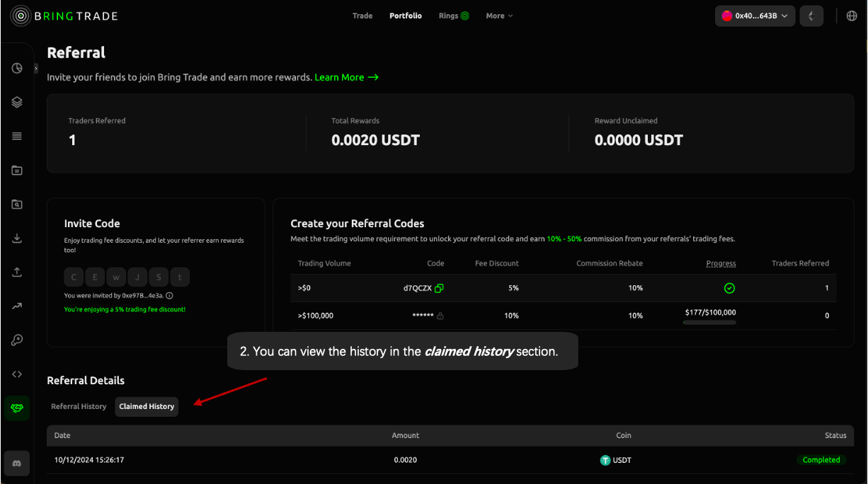Screen dimensions: 868x484
Task: Click the Traders Referred count 1 card
Action: click(72, 140)
